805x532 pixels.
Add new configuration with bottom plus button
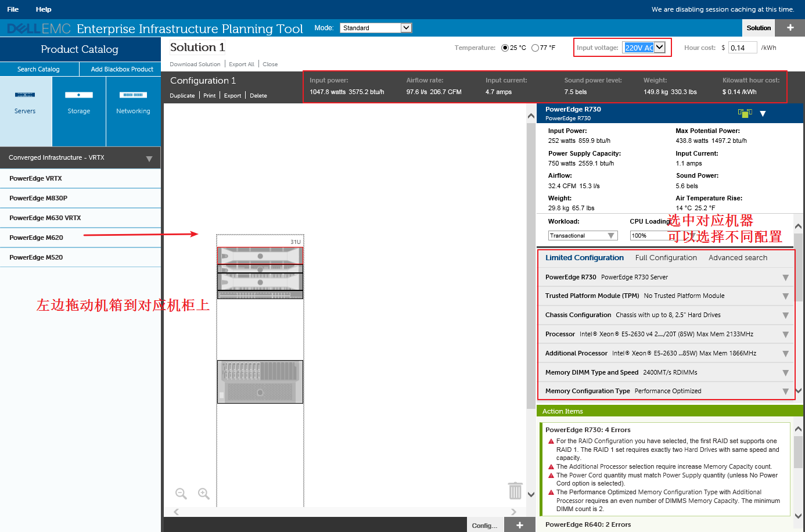(x=520, y=525)
